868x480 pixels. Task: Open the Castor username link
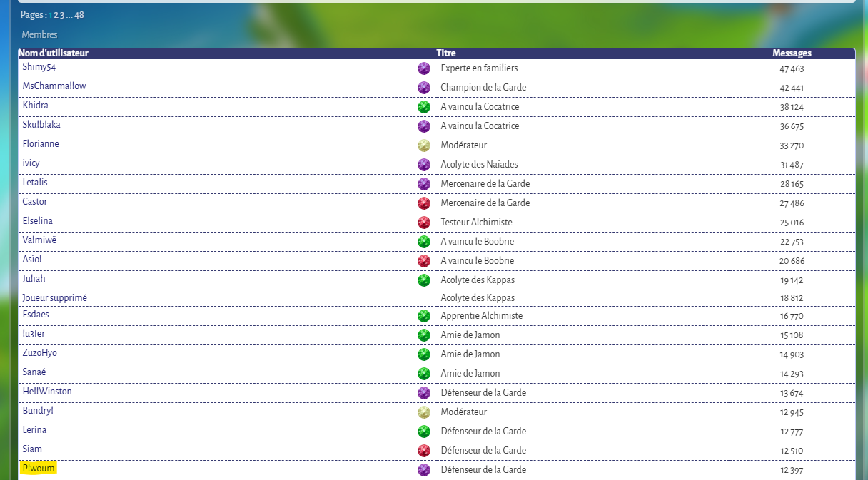35,202
